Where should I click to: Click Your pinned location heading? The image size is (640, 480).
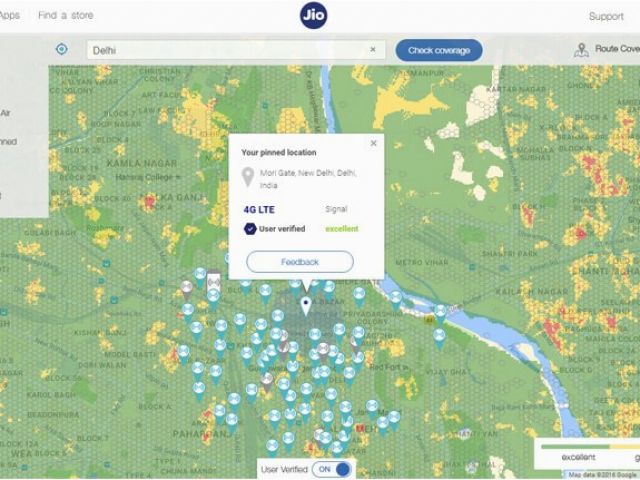tap(279, 152)
